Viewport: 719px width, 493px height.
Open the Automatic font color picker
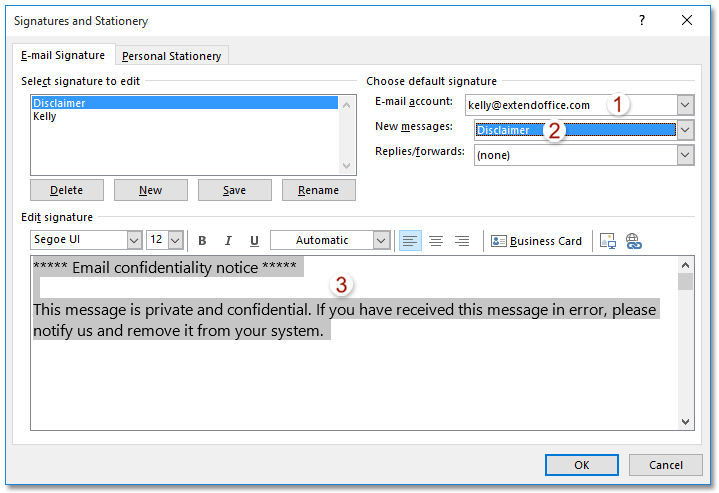click(x=381, y=241)
